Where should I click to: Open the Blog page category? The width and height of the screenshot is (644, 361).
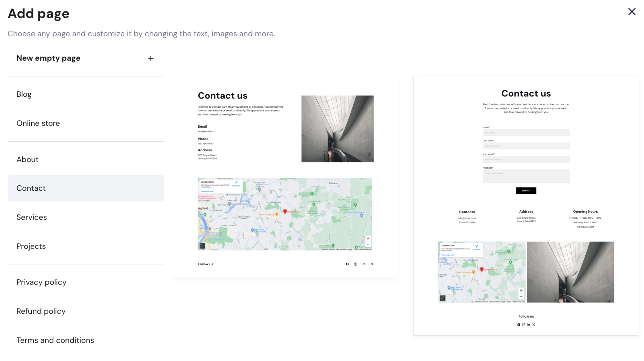point(24,94)
